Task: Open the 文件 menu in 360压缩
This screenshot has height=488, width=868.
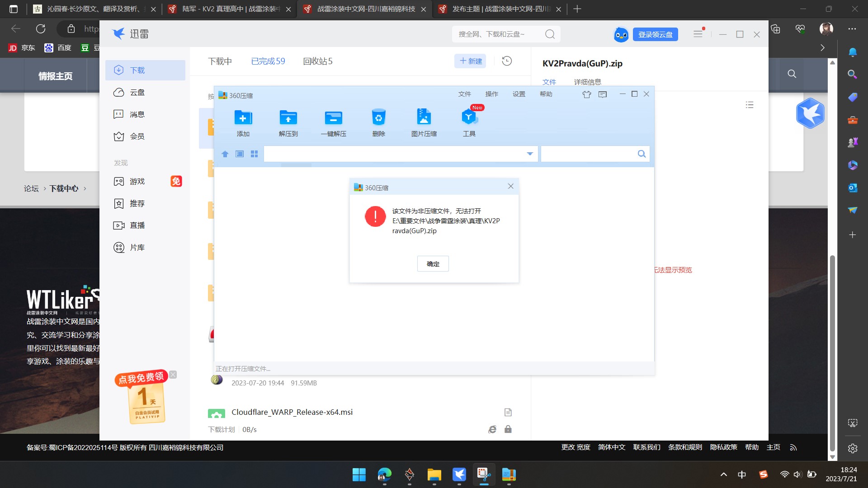Action: (464, 94)
